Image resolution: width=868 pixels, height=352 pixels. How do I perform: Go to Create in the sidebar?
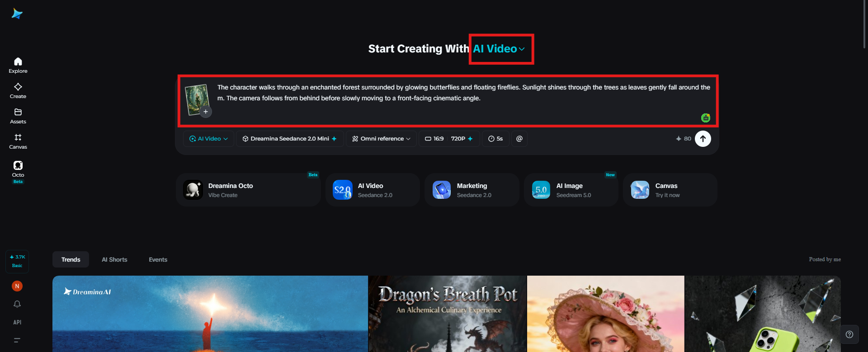point(18,90)
